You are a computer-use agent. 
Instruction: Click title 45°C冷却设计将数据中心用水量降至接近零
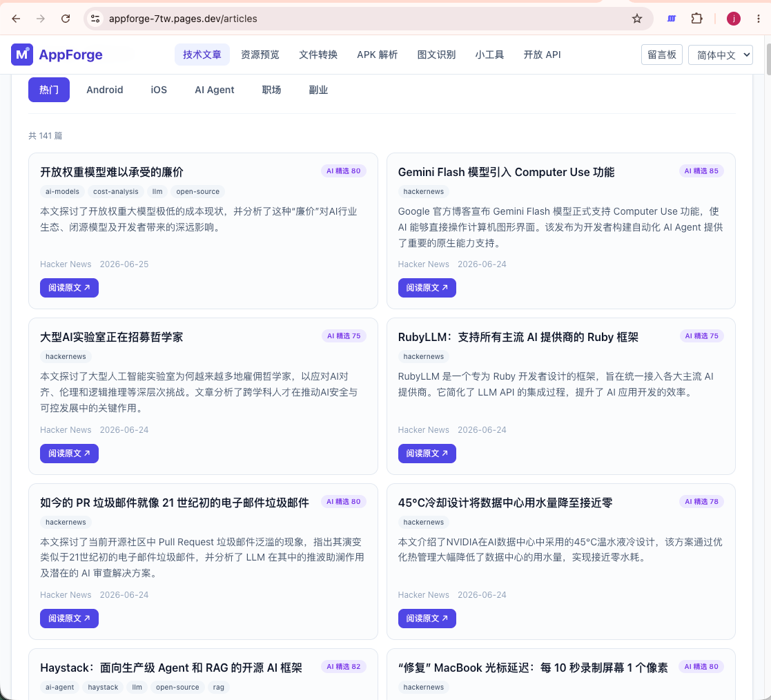tap(505, 503)
